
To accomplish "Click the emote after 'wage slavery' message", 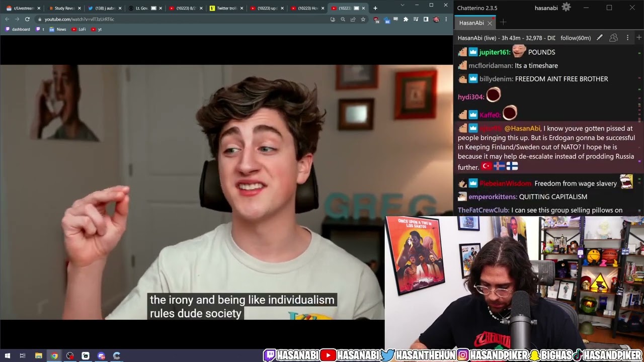I will [626, 182].
